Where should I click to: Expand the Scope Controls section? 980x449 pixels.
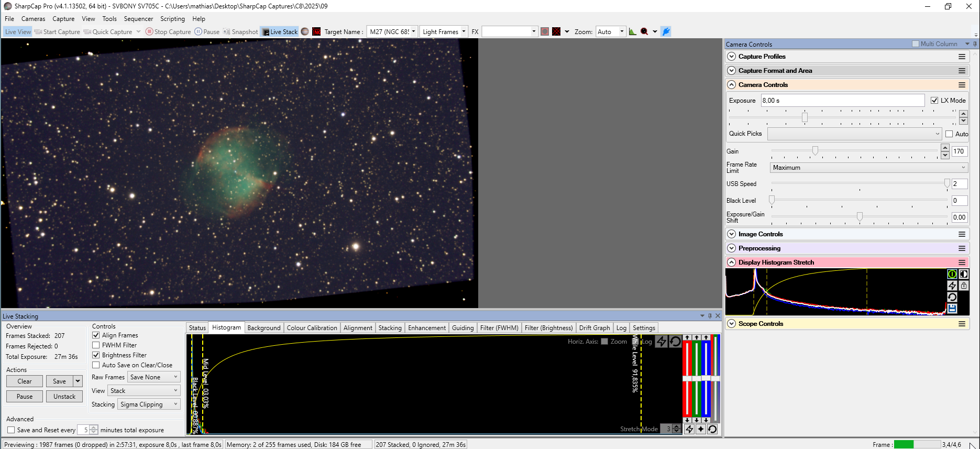[732, 324]
